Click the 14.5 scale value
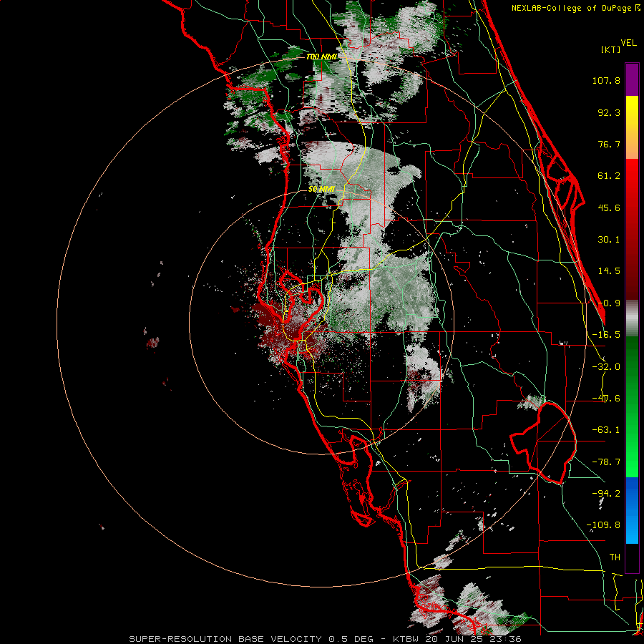The width and height of the screenshot is (644, 644). coord(609,271)
